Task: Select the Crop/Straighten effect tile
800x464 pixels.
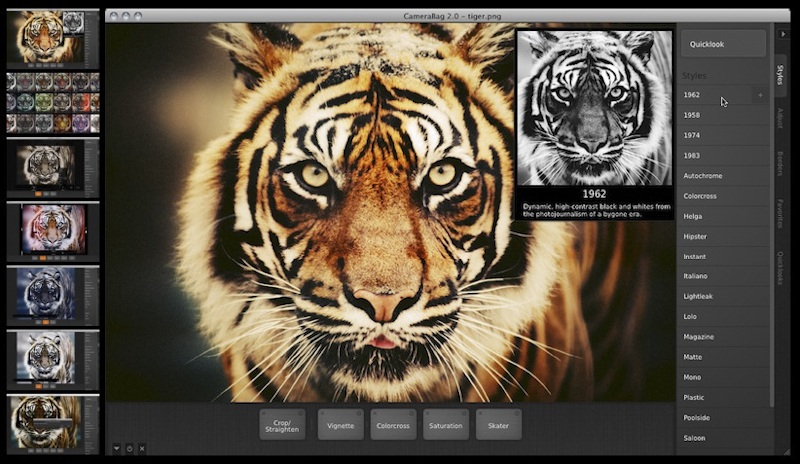Action: (283, 425)
